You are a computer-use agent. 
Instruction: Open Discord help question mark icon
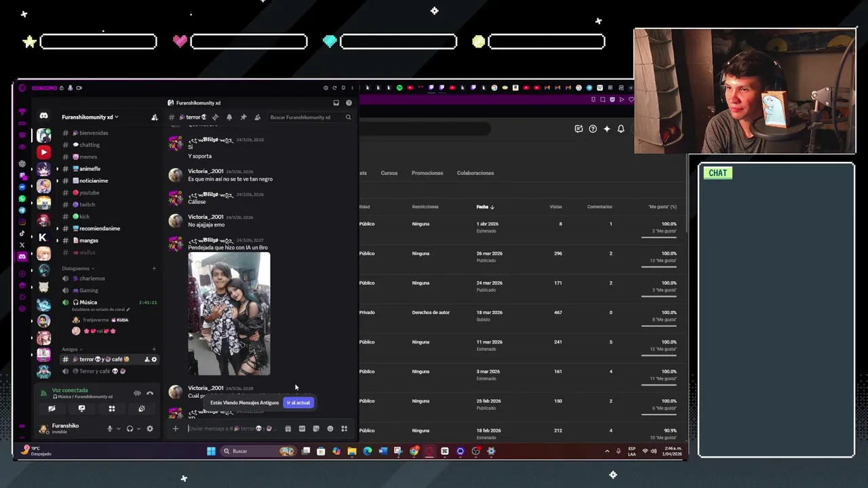click(349, 103)
